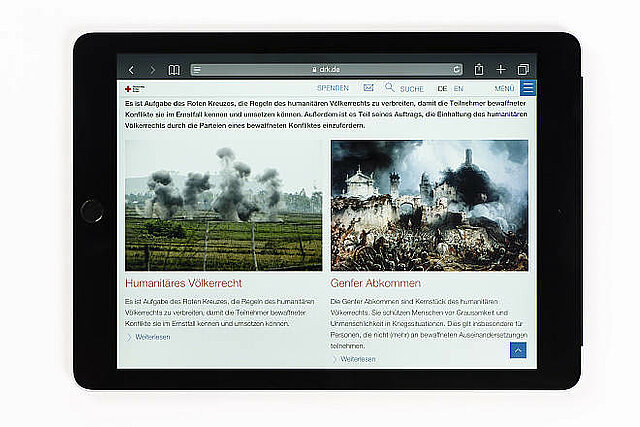The width and height of the screenshot is (640, 427).
Task: Switch language to DE
Action: pyautogui.click(x=442, y=89)
